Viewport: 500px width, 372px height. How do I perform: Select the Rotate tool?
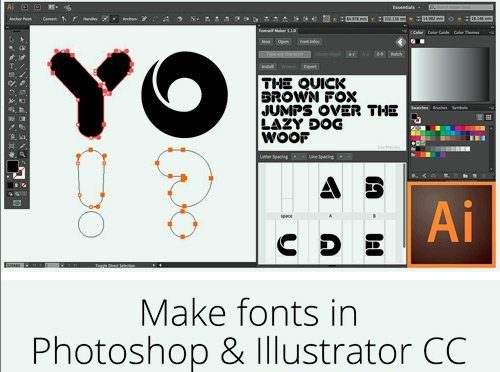point(12,92)
